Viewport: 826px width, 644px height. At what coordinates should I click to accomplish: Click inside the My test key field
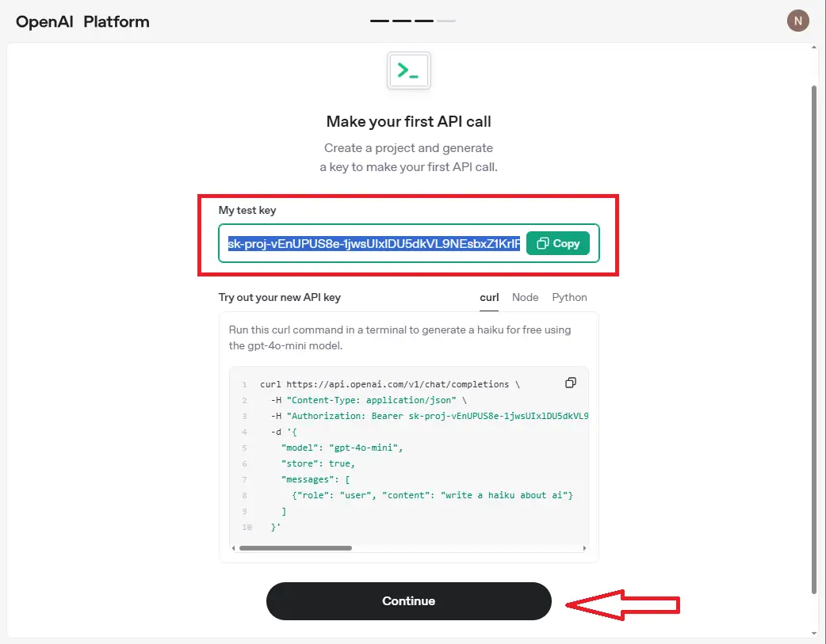pyautogui.click(x=374, y=243)
